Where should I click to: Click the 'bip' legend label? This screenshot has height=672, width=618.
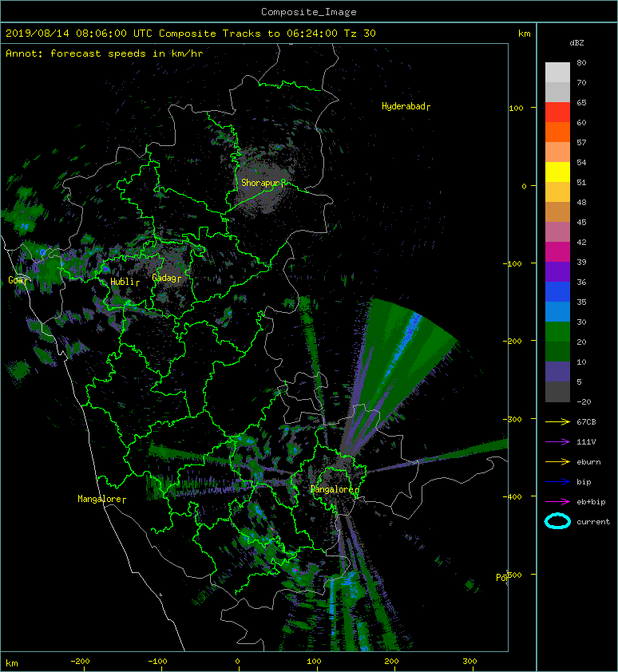[x=584, y=482]
